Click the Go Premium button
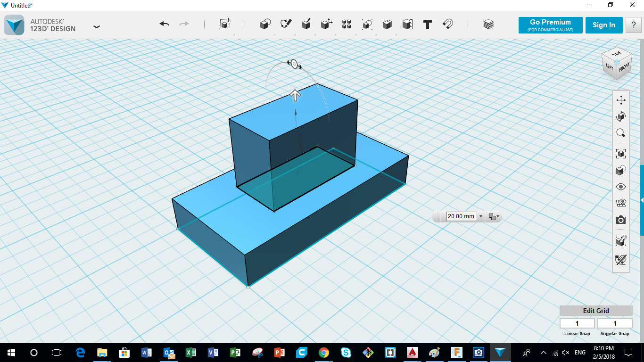644x362 pixels. [x=550, y=25]
